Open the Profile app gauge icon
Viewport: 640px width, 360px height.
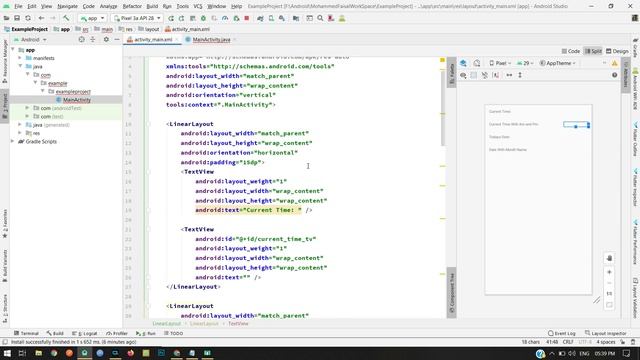[x=225, y=18]
